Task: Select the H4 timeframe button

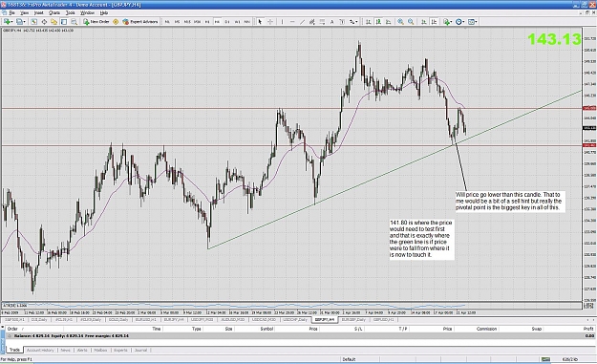Action: [x=217, y=22]
